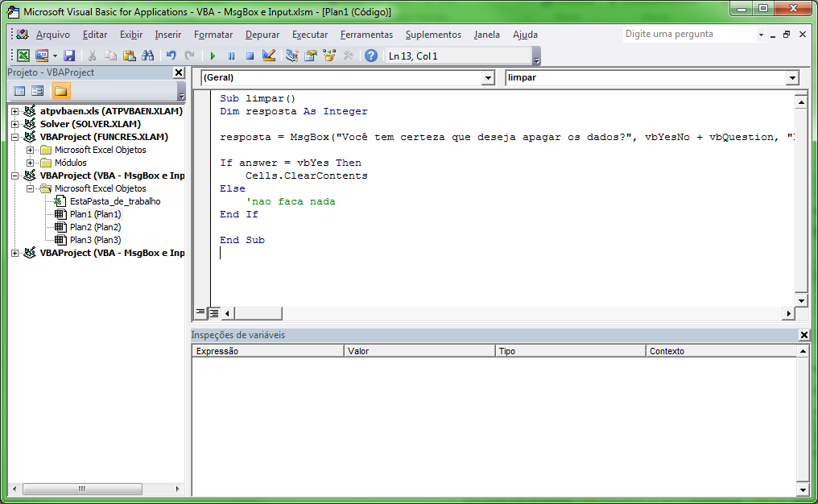This screenshot has height=504, width=818.
Task: Open the (Geral) object dropdown
Action: pyautogui.click(x=488, y=78)
